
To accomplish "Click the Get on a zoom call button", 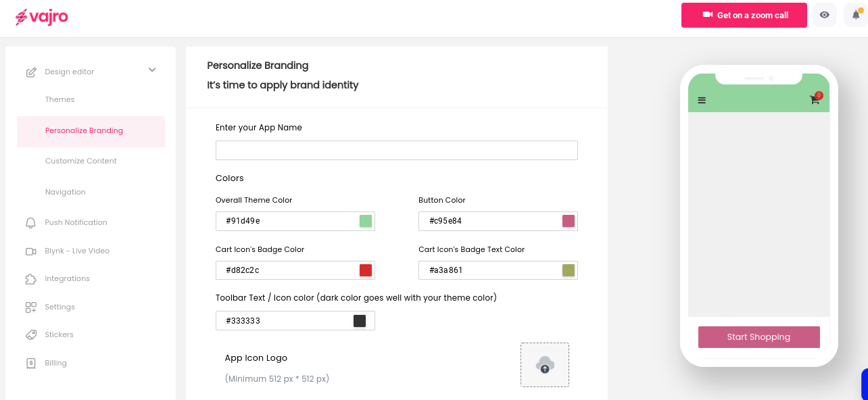I will [744, 15].
